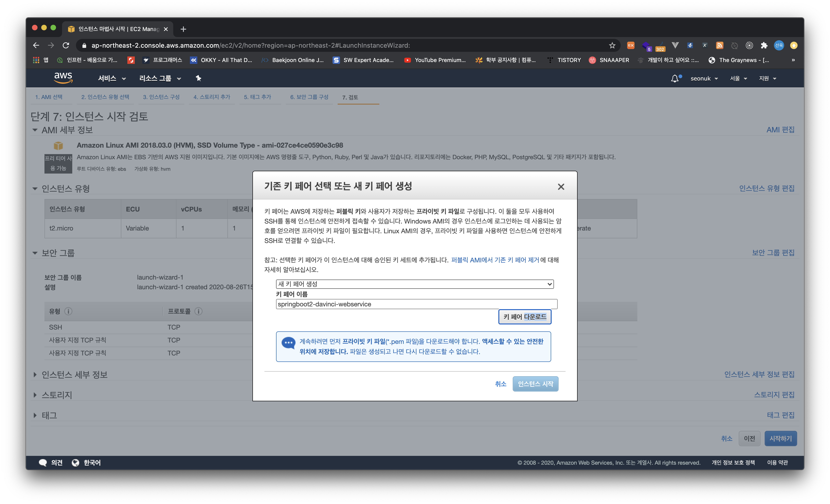This screenshot has width=830, height=504.
Task: Bookmark this page with the star icon
Action: (x=612, y=45)
